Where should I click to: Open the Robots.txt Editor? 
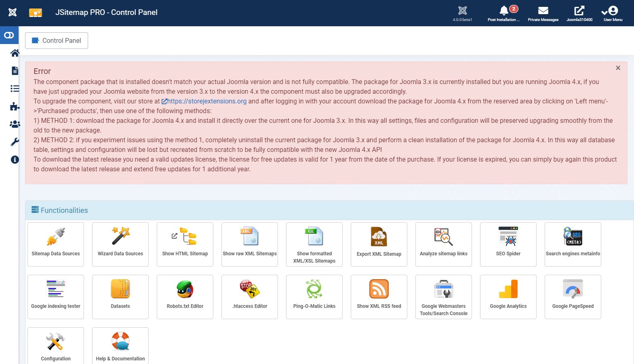pos(185,297)
